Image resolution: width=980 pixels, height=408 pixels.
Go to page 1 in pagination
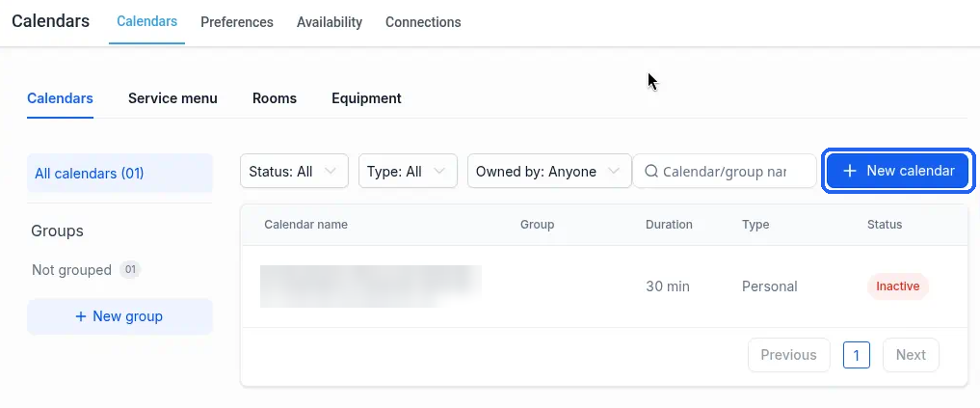tap(857, 356)
